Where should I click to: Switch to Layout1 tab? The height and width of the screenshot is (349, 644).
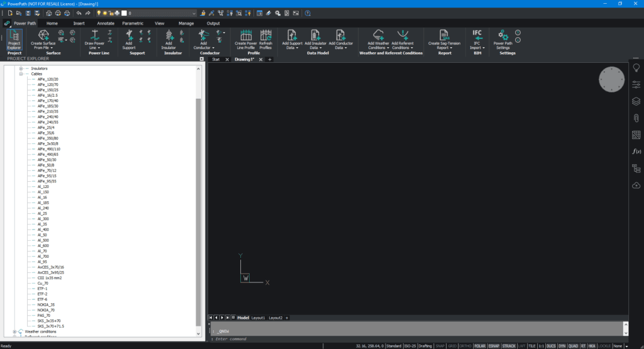tap(258, 318)
